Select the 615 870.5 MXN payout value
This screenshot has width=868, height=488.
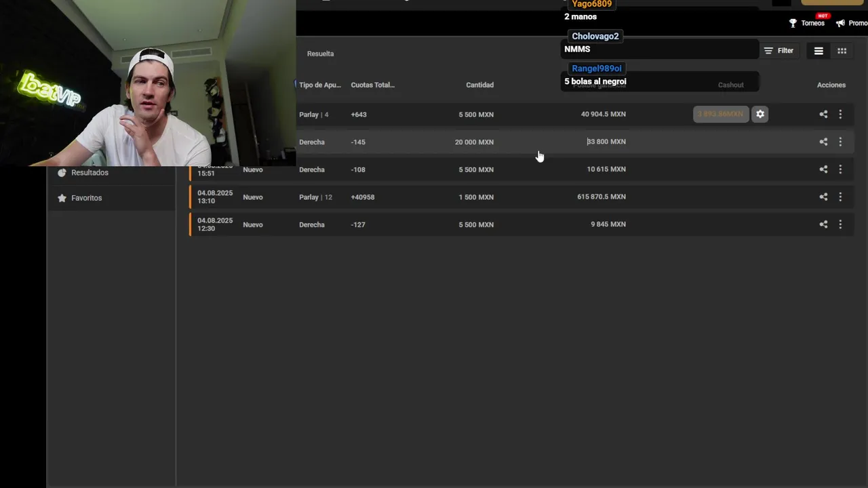[x=601, y=197]
